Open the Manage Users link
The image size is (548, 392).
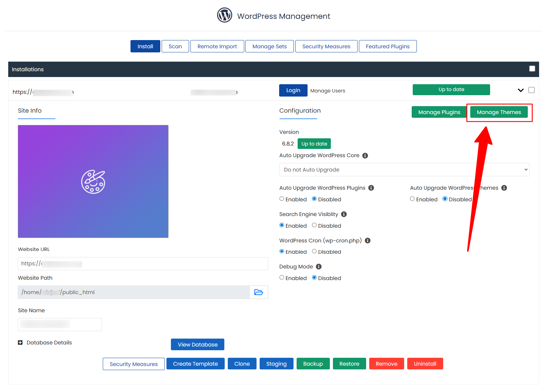coord(328,91)
